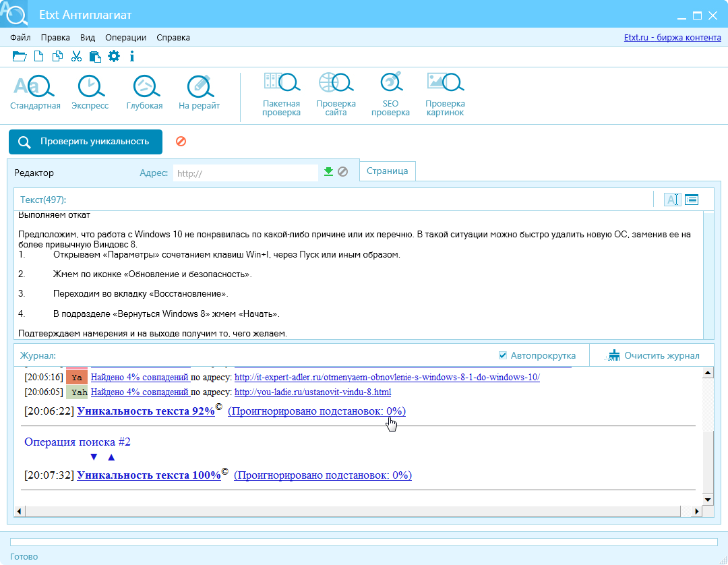
Task: Click the orange cancel check icon
Action: pyautogui.click(x=181, y=141)
